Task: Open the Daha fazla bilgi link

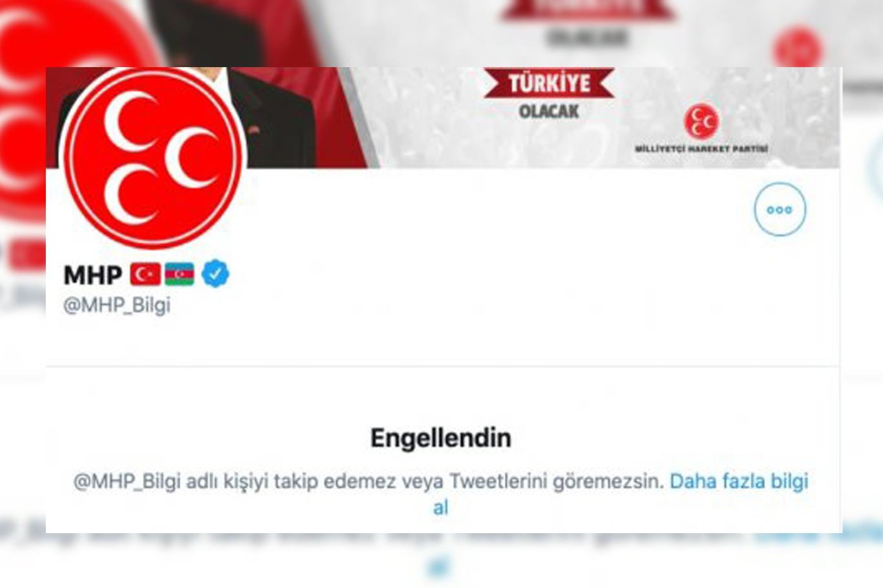Action: pos(739,482)
